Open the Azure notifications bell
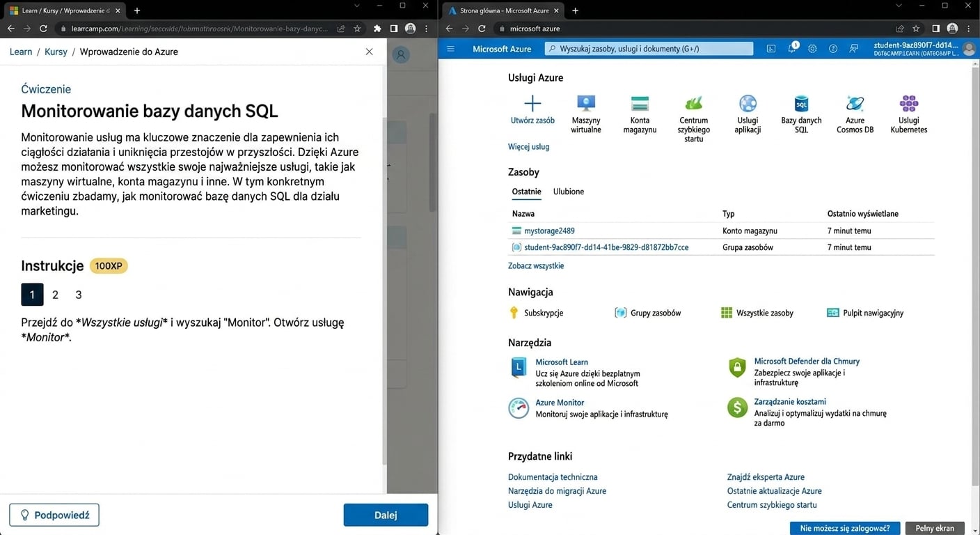This screenshot has width=980, height=535. (792, 49)
